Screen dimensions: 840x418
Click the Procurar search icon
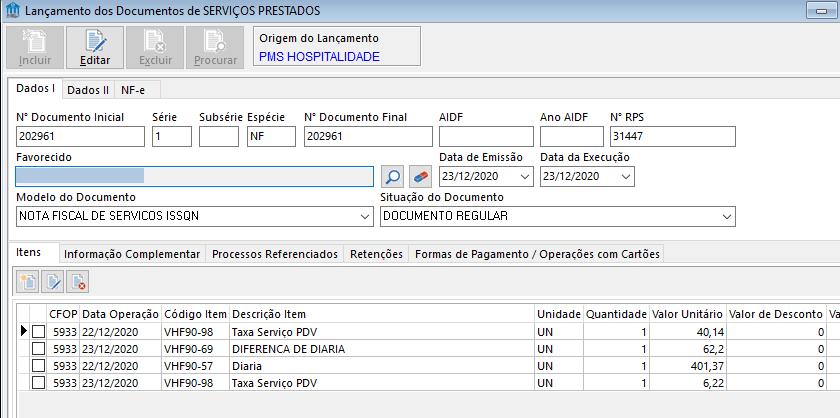click(215, 41)
